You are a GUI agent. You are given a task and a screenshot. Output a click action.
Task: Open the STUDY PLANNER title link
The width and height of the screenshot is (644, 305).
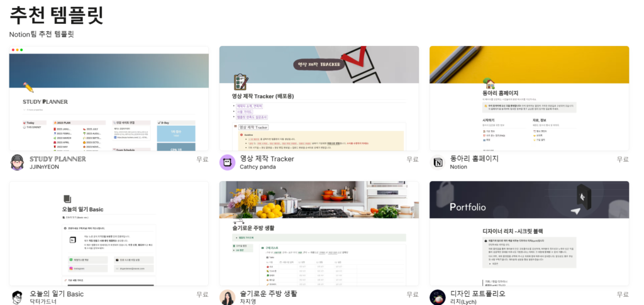tap(57, 159)
